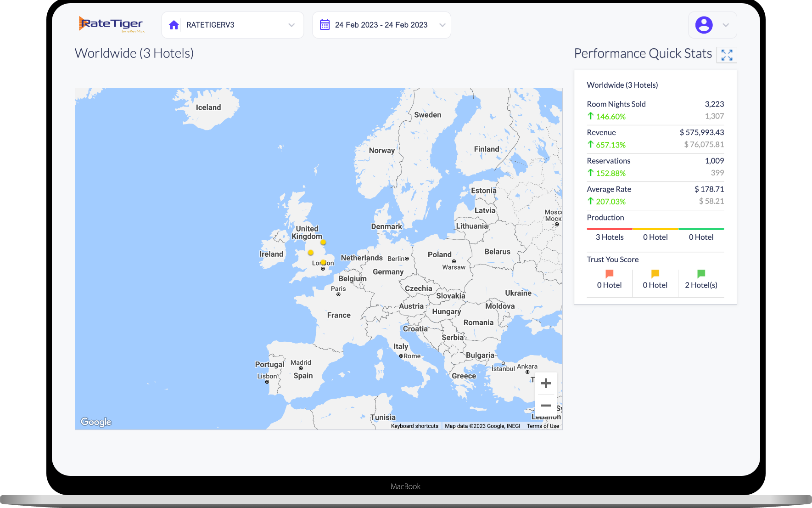
Task: Click the 3 Hotels production label
Action: click(x=609, y=237)
